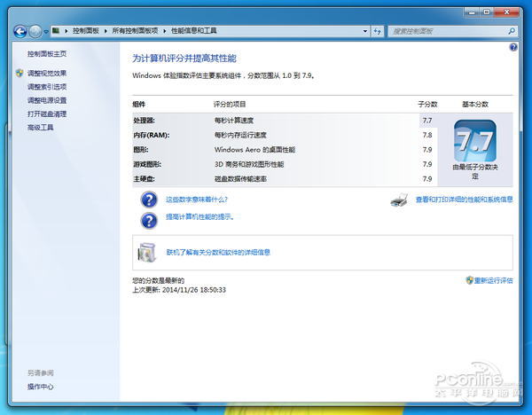Screen dimensions: 532x415
Task: Open the recent pages dropdown arrow
Action: click(x=46, y=32)
